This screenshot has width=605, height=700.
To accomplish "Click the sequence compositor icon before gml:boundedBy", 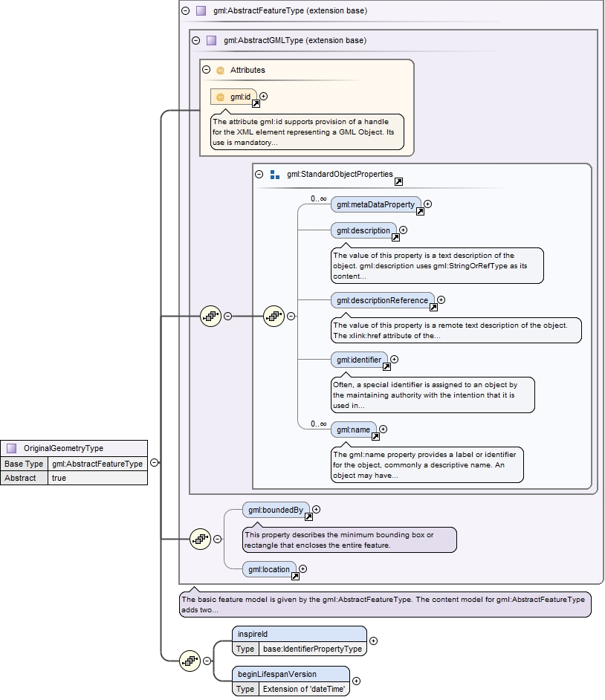I will (201, 539).
